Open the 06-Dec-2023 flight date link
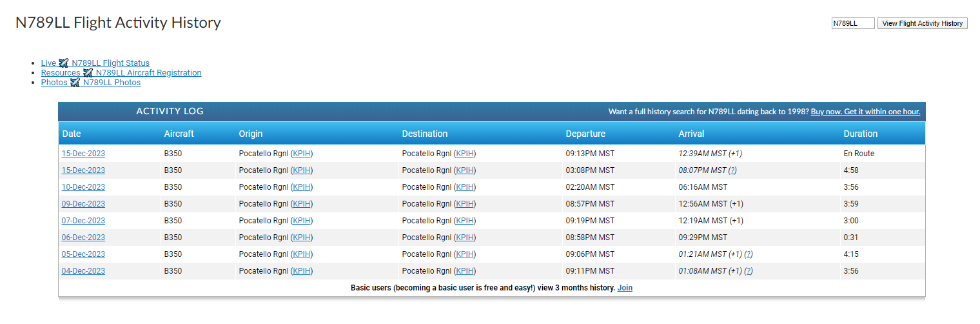Screen dimensions: 980x324 83,238
